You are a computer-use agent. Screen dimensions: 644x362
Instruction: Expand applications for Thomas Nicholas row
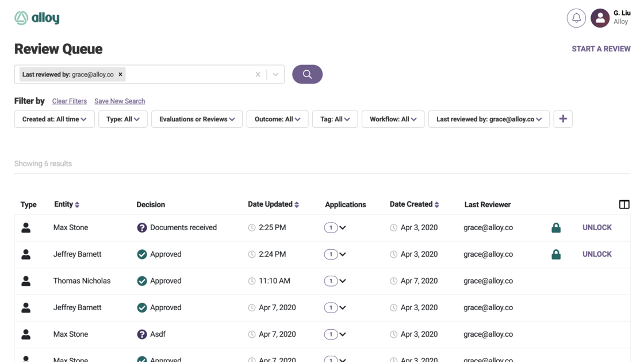point(343,281)
